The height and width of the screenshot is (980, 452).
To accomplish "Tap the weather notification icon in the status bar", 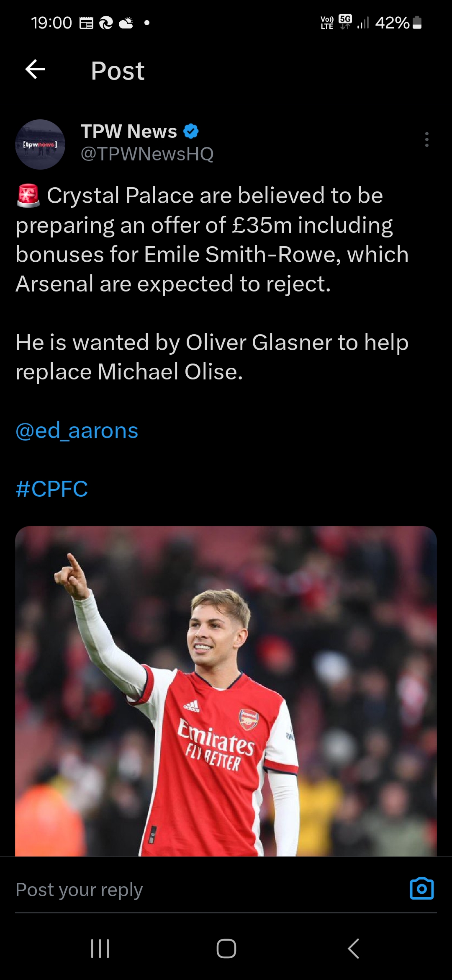I will [126, 23].
